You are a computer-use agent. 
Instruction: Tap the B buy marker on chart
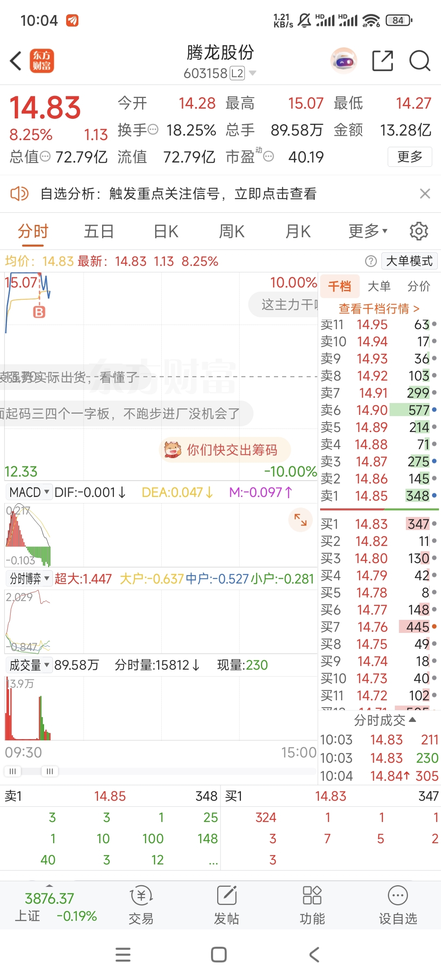(39, 312)
